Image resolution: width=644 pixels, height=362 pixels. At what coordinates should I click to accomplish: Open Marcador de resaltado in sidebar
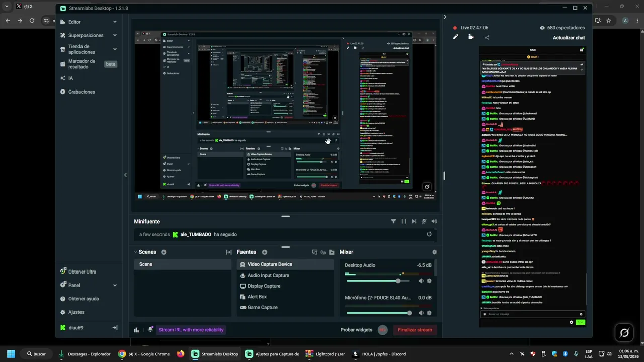[89, 64]
